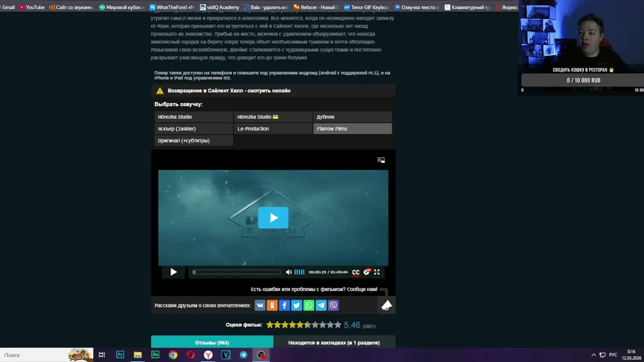This screenshot has width=644, height=362.
Task: Open Opera browser from the taskbar
Action: tap(190, 355)
